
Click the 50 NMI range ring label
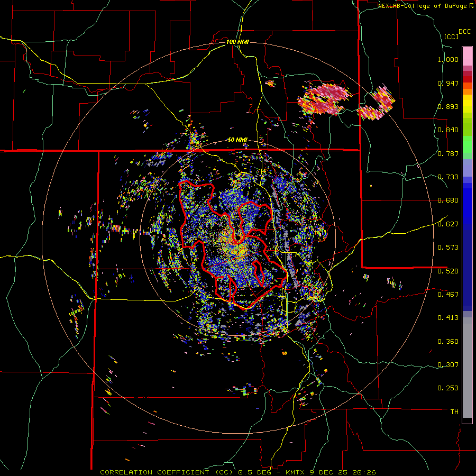(237, 140)
